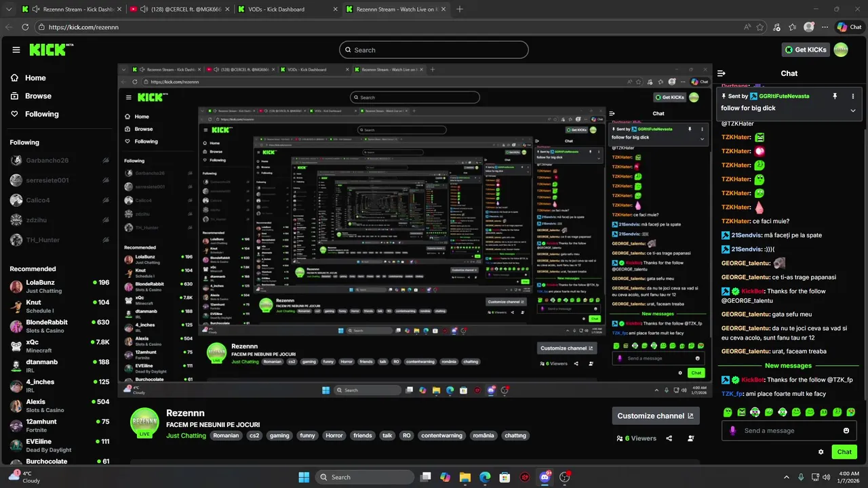Open Discord from taskbar
The height and width of the screenshot is (488, 868).
click(x=545, y=477)
